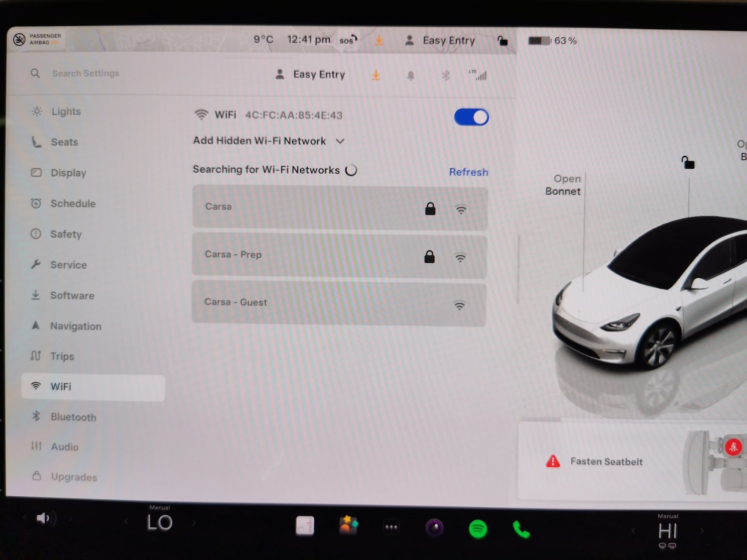Open the Audio settings from sidebar

point(36,447)
